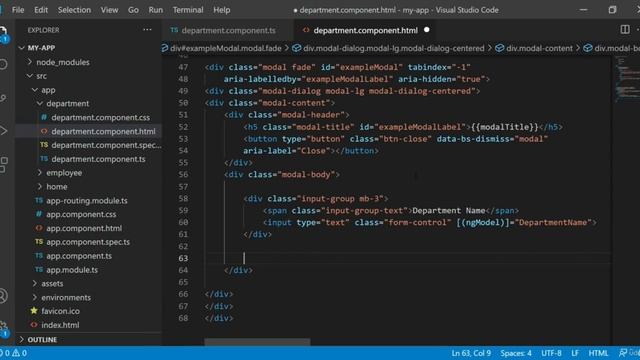Switch to department.component.html tab
The image size is (640, 360).
pyautogui.click(x=365, y=30)
